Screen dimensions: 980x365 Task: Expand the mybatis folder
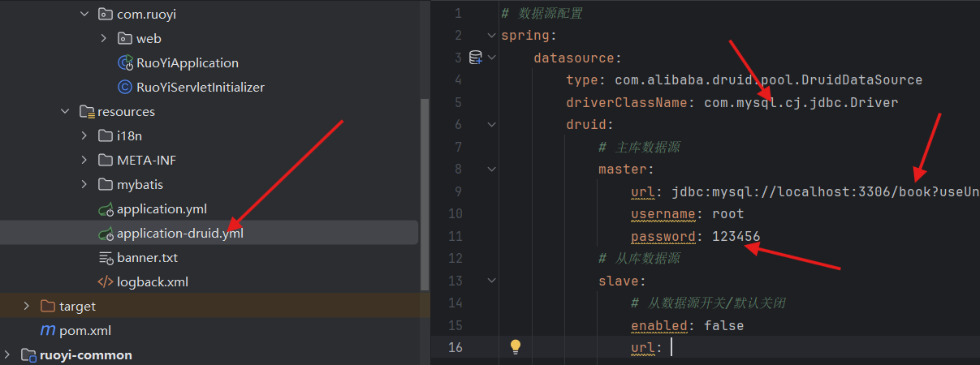84,184
